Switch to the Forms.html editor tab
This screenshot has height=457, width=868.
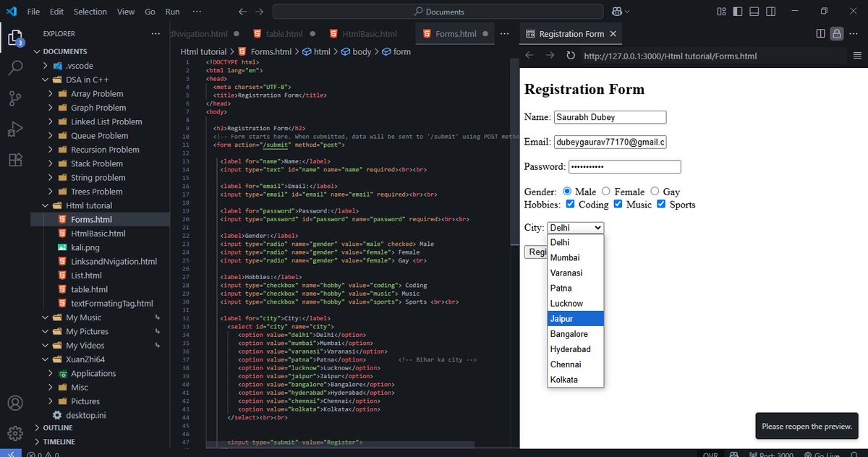456,34
